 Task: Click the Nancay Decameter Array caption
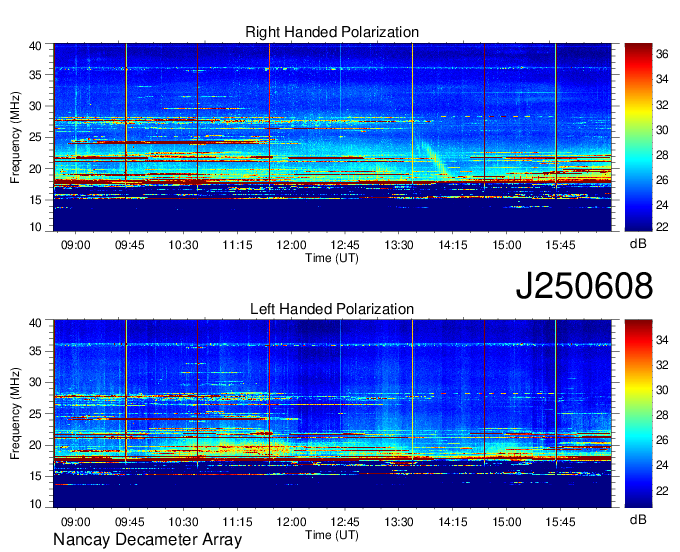(x=147, y=540)
